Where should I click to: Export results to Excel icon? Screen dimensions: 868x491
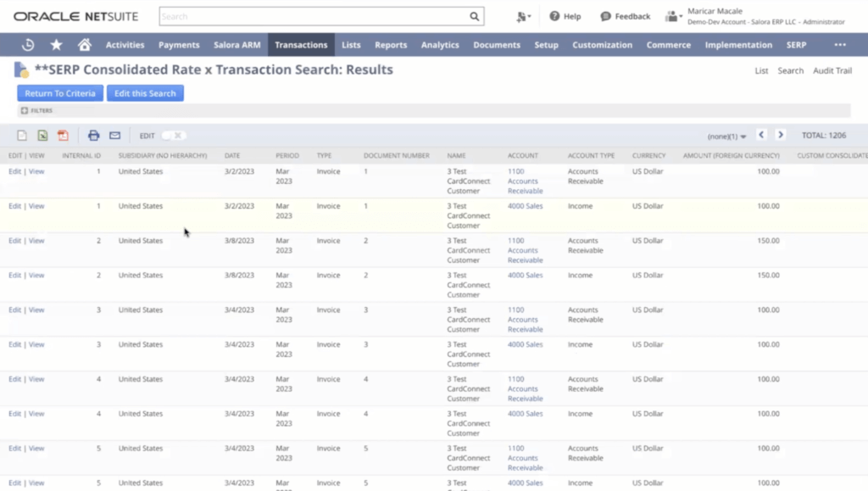[x=42, y=136]
